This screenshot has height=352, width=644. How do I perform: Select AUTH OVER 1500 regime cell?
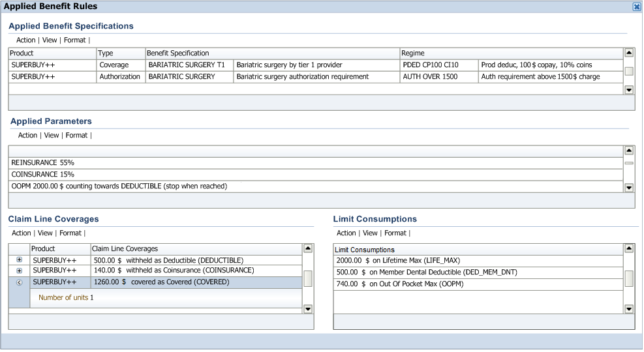(x=439, y=77)
